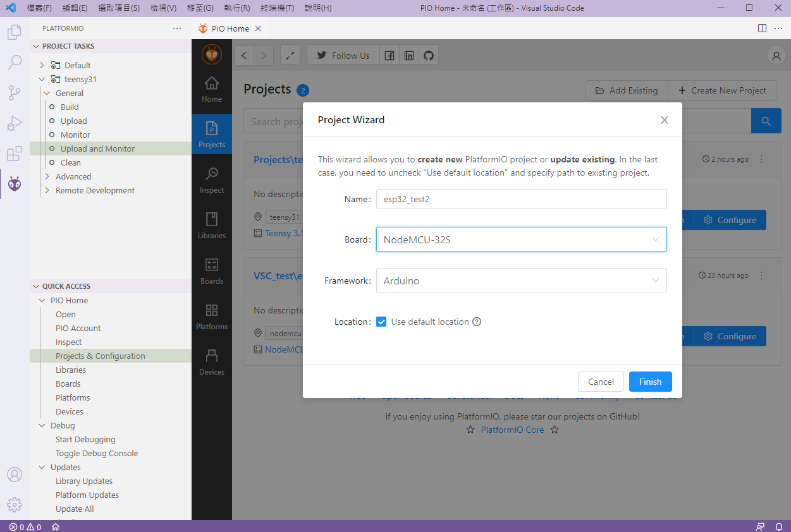Click the Follow Us Twitter button
Screen dimensions: 791x532
pos(343,56)
